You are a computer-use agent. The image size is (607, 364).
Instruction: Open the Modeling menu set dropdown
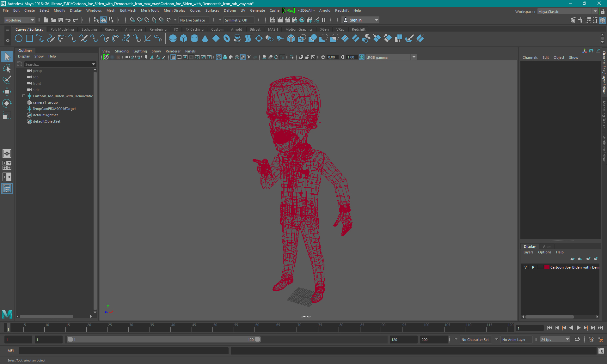20,20
